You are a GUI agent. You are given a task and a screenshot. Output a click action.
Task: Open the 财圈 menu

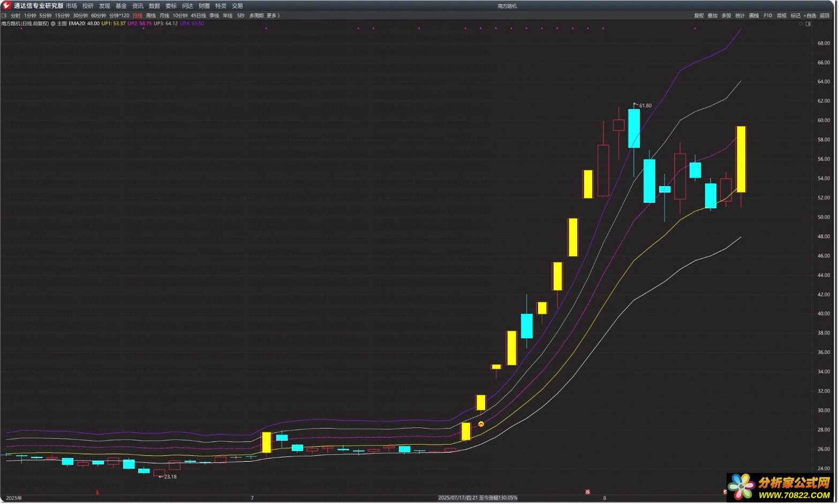[x=204, y=6]
